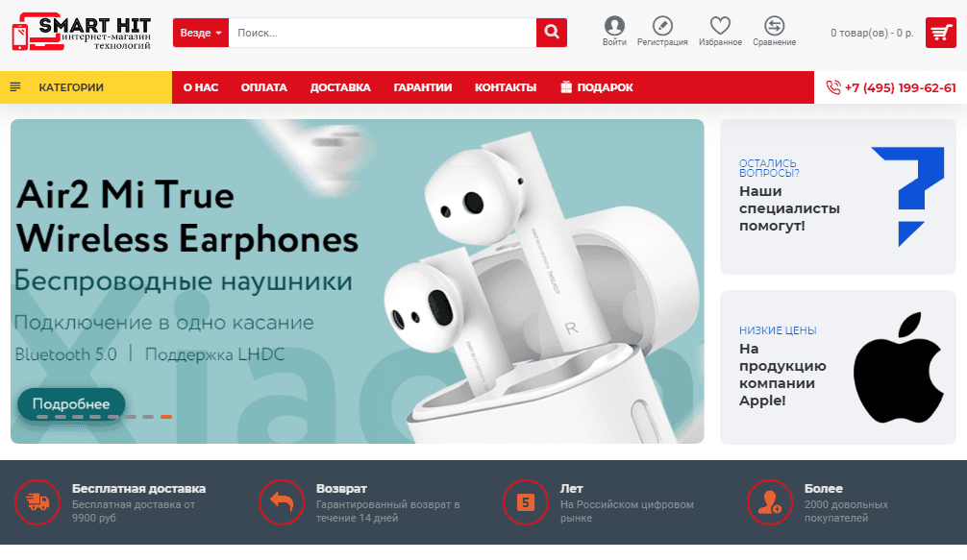967x560 pixels.
Task: Click in the Поиск search field
Action: click(x=382, y=33)
